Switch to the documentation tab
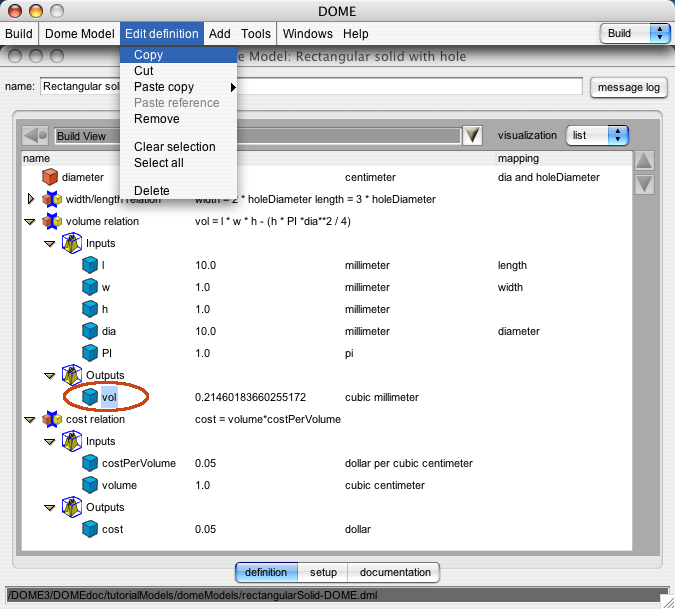The height and width of the screenshot is (609, 675). pos(395,572)
